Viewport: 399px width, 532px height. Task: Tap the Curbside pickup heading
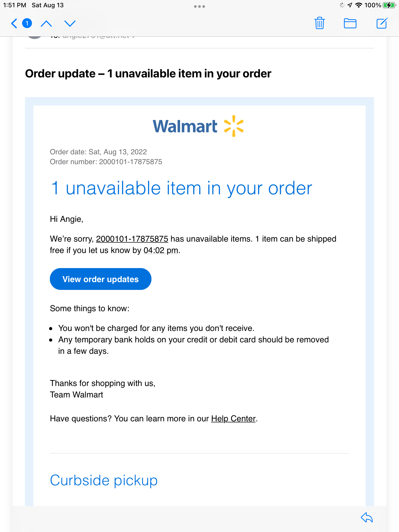104,480
